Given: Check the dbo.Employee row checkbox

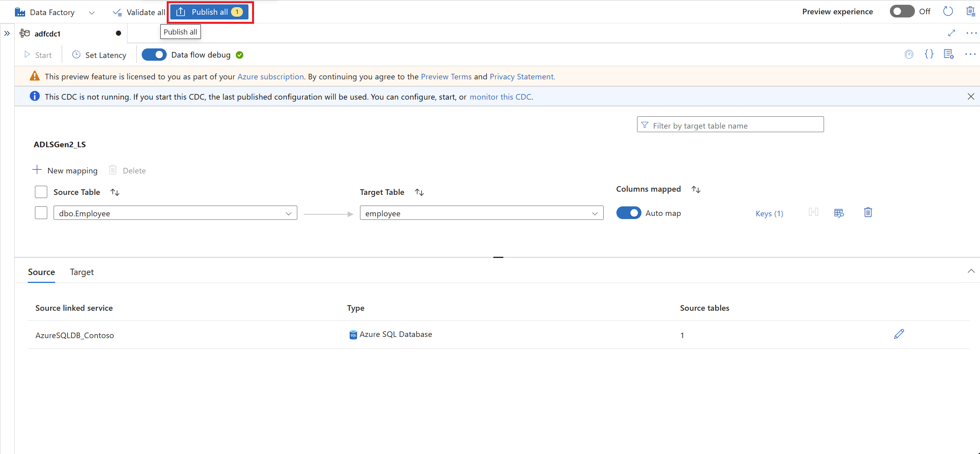Looking at the screenshot, I should coord(41,213).
